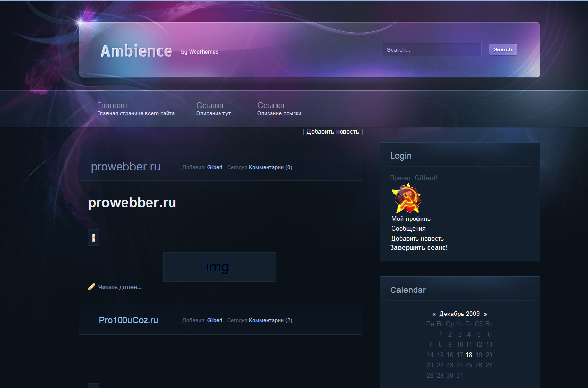This screenshot has width=588, height=388.
Task: Click the img placeholder thumbnail
Action: tap(220, 267)
